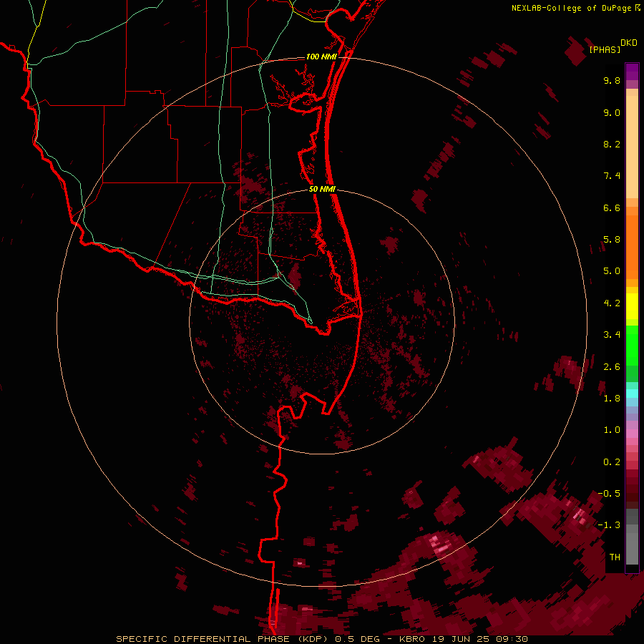Click the 8.2 scale value
This screenshot has height=644, width=644.
coord(612,144)
